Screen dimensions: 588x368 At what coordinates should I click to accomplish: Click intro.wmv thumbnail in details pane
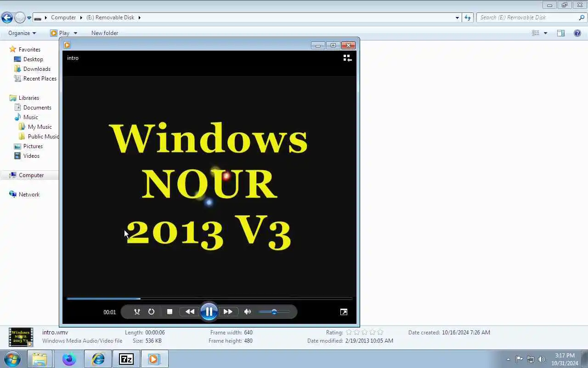tap(21, 337)
